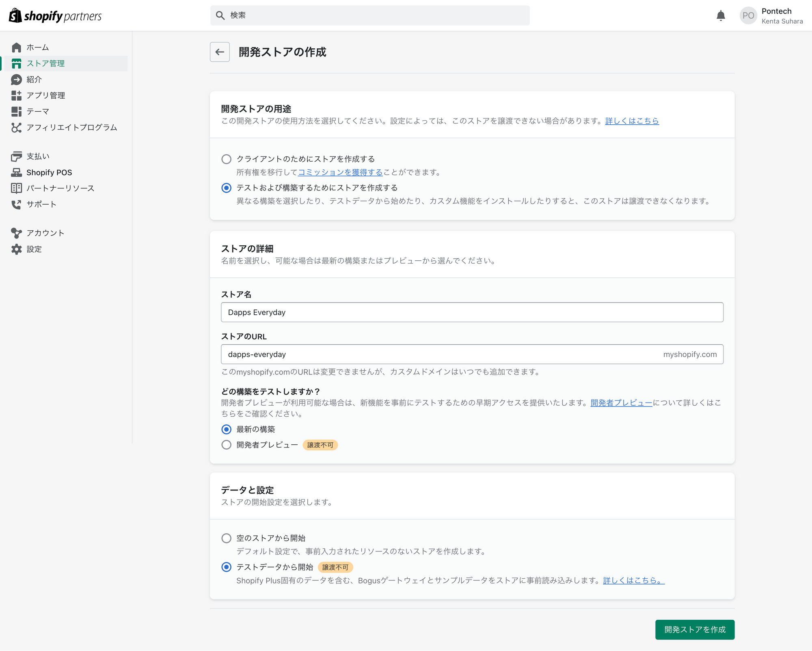Click the store management icon
The image size is (812, 651).
coord(16,63)
